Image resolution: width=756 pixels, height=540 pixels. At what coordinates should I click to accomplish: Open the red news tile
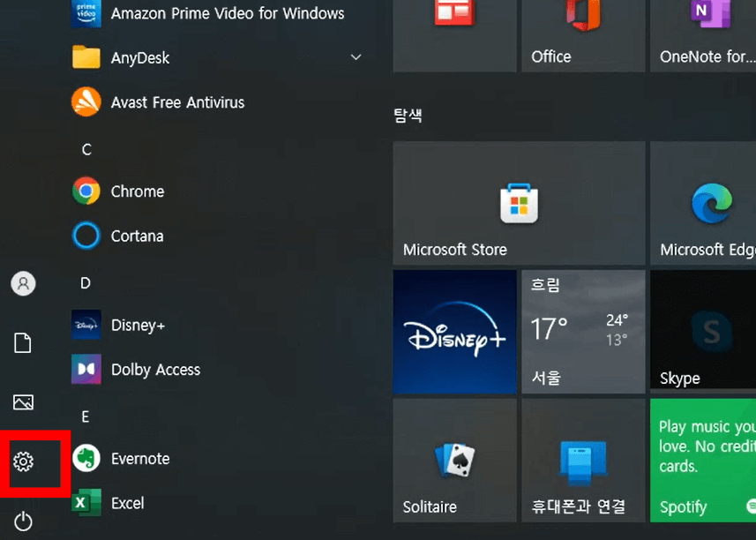tap(454, 34)
